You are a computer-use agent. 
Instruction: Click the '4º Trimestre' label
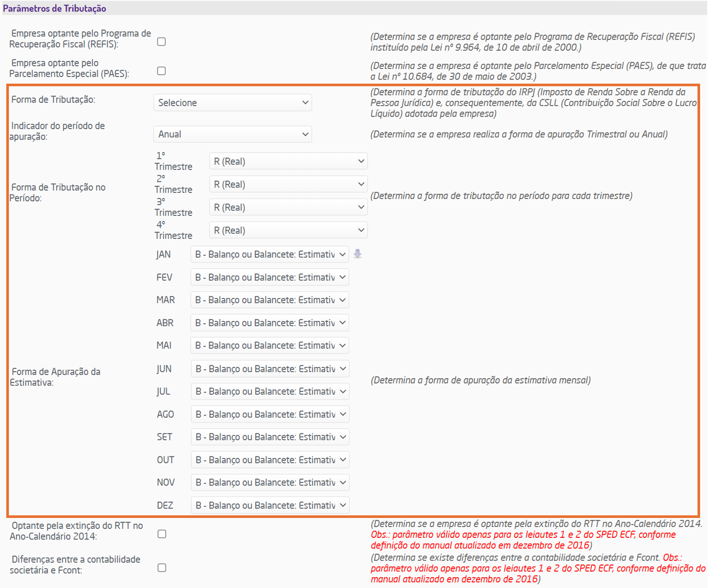(174, 230)
